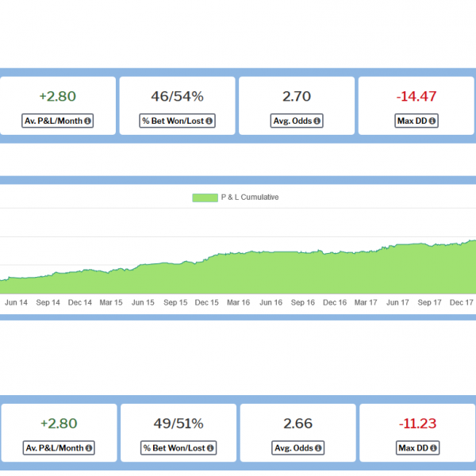Click the % Bet Won/Lost label under 49/51%
Screen dimensions: 476x476
coord(173,448)
